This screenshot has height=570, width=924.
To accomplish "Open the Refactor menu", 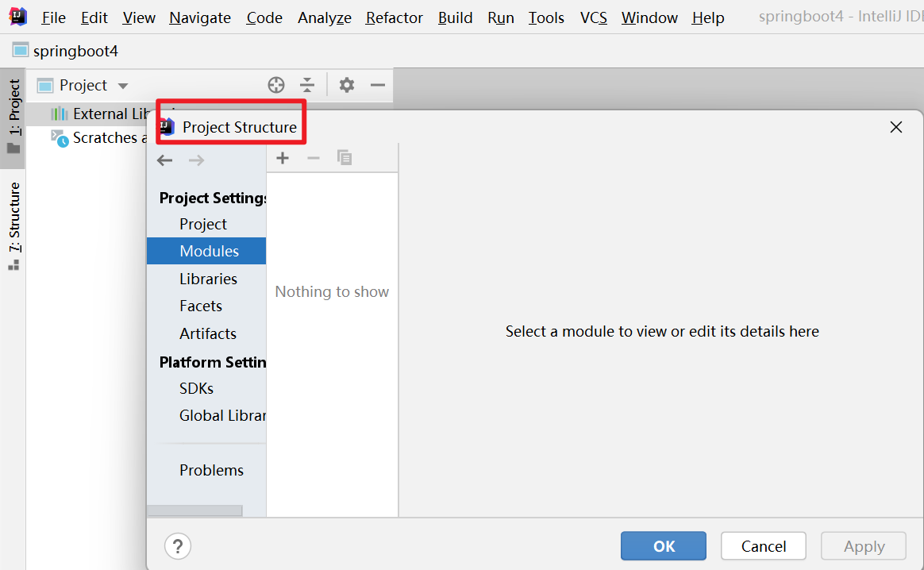I will (x=395, y=17).
